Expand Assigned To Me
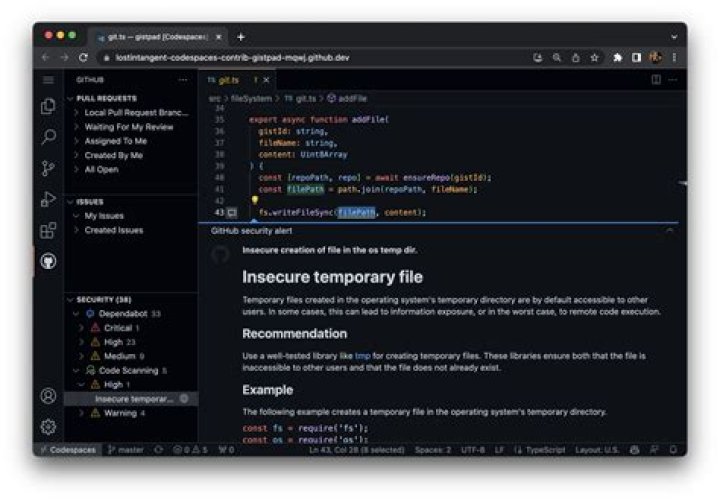720x500 pixels. [77, 141]
